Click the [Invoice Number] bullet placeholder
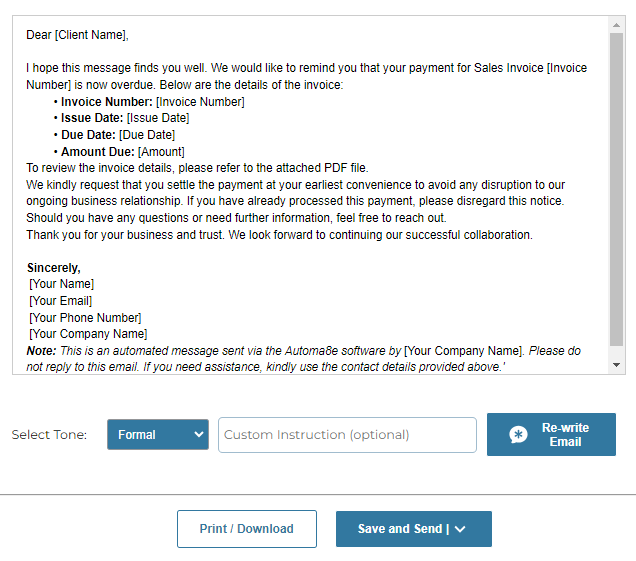636x561 pixels. (x=200, y=102)
